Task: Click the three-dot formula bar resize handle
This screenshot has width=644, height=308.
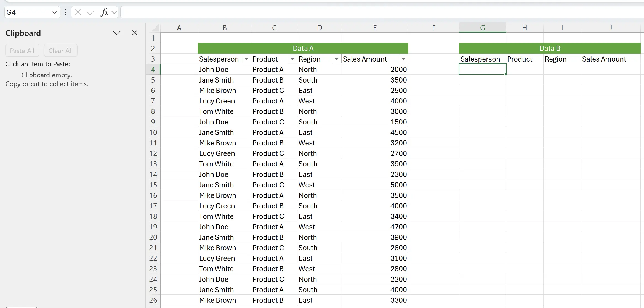Action: [66, 12]
